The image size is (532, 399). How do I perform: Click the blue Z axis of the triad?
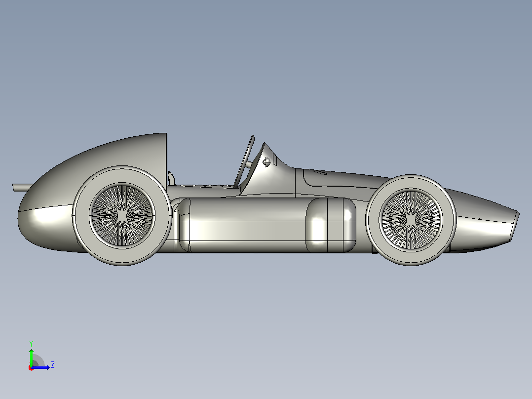tap(40, 367)
